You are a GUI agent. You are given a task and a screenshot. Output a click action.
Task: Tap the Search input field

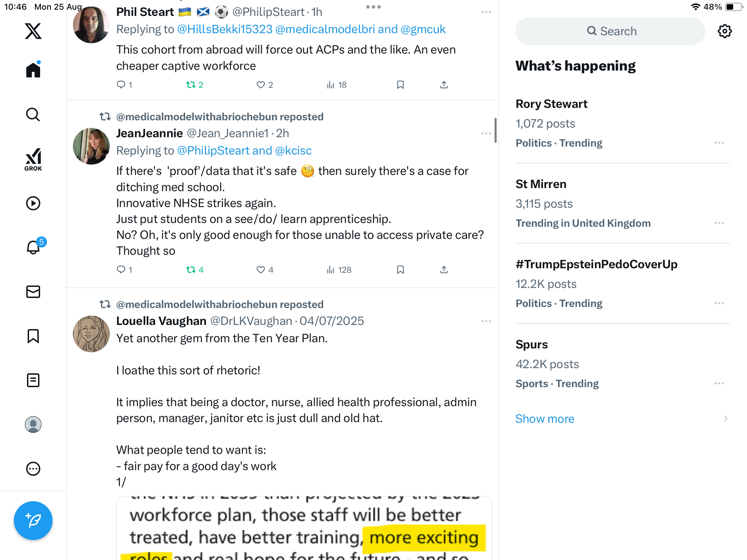point(610,31)
